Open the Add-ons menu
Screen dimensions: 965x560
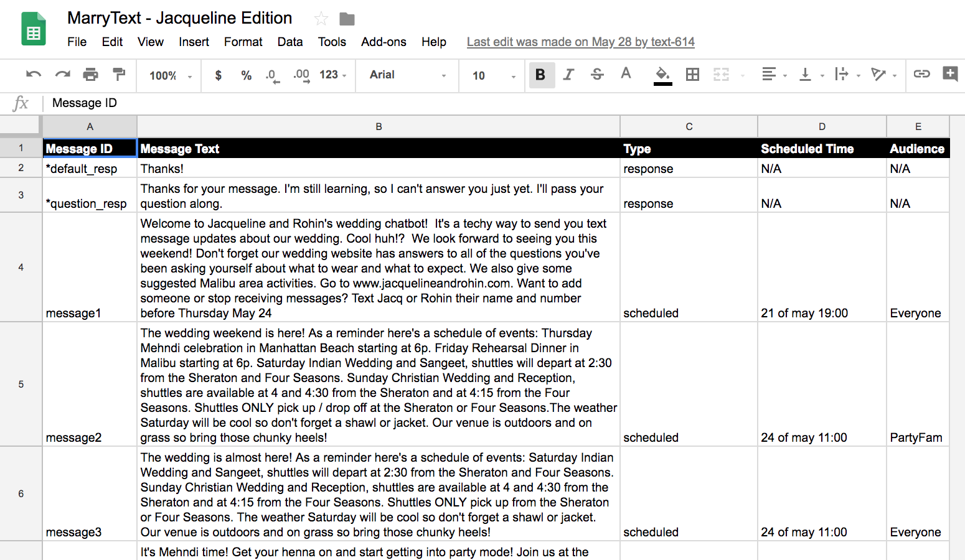384,42
